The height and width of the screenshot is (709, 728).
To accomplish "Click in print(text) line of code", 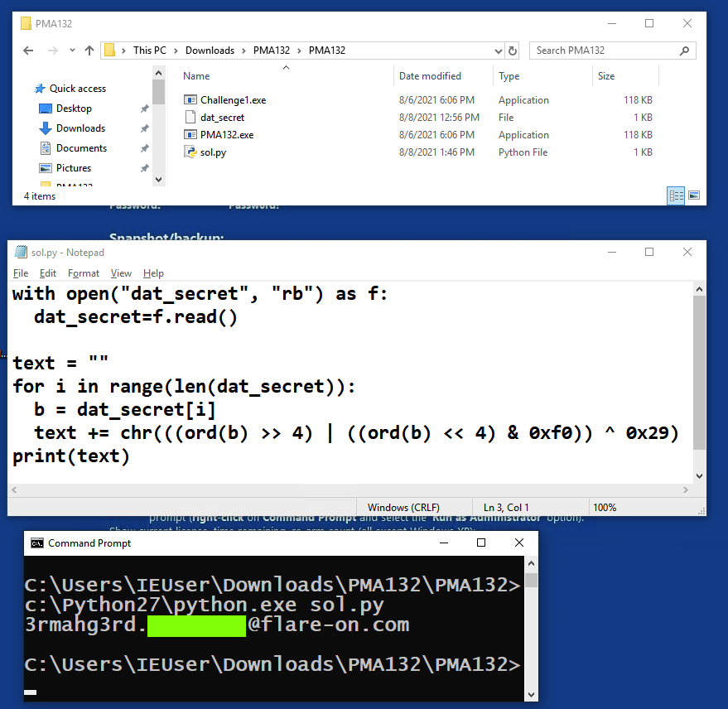I will coord(70,456).
